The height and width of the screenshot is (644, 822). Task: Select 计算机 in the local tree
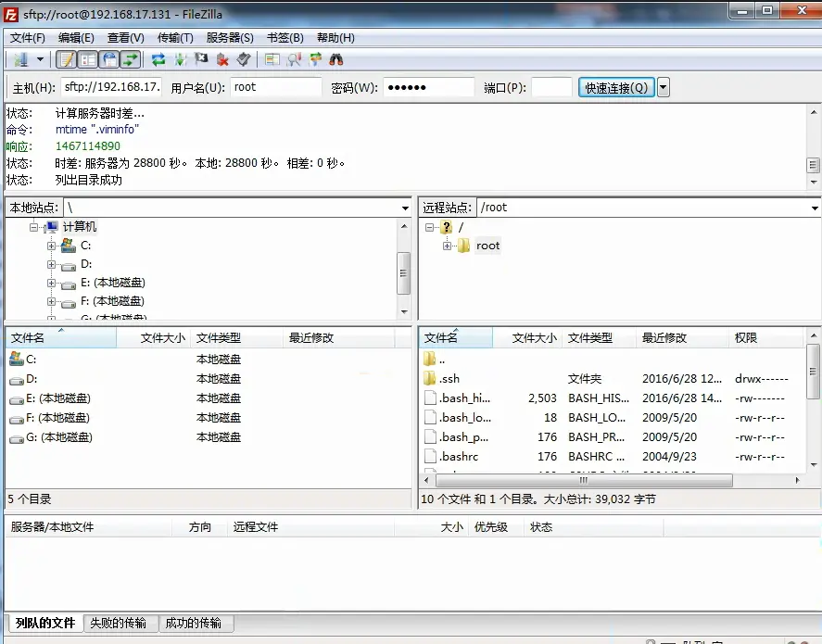(79, 227)
